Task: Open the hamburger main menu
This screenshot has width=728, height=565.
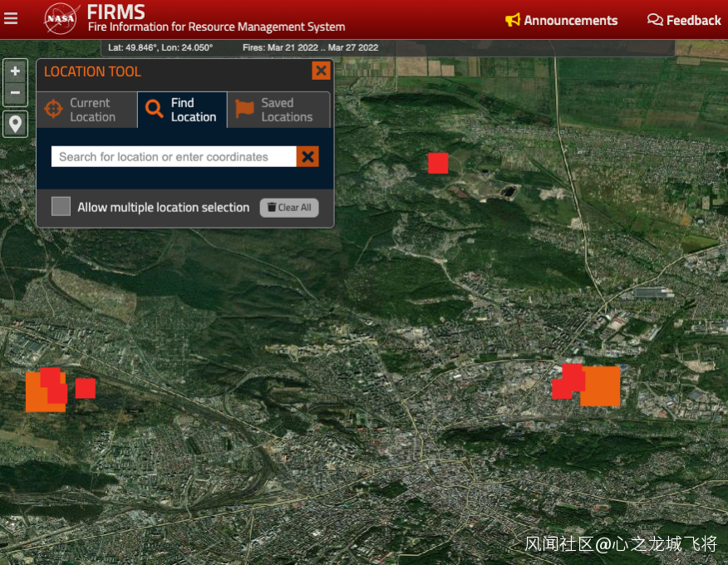Action: pos(11,18)
